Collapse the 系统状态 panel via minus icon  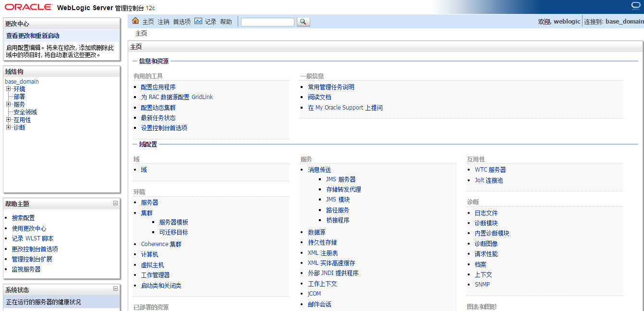coord(115,289)
